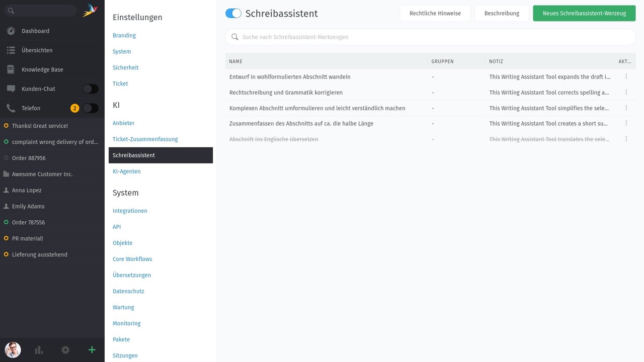644x362 pixels.
Task: Enable the Telefon toggle
Action: click(90, 108)
